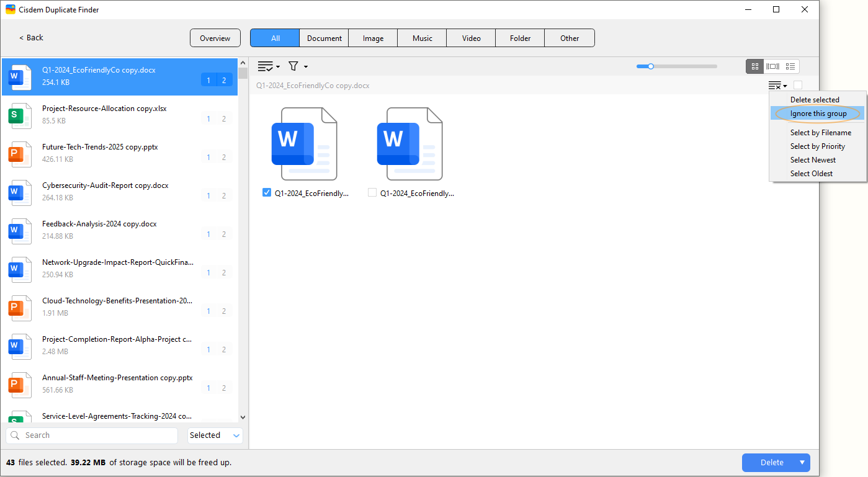Open the select-rules list icon in toolbar
Screen dimensions: 868x477
tap(268, 66)
